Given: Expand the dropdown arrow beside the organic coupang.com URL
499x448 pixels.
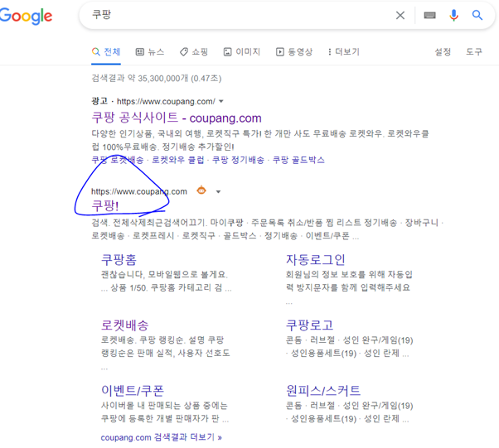Looking at the screenshot, I should [x=218, y=191].
